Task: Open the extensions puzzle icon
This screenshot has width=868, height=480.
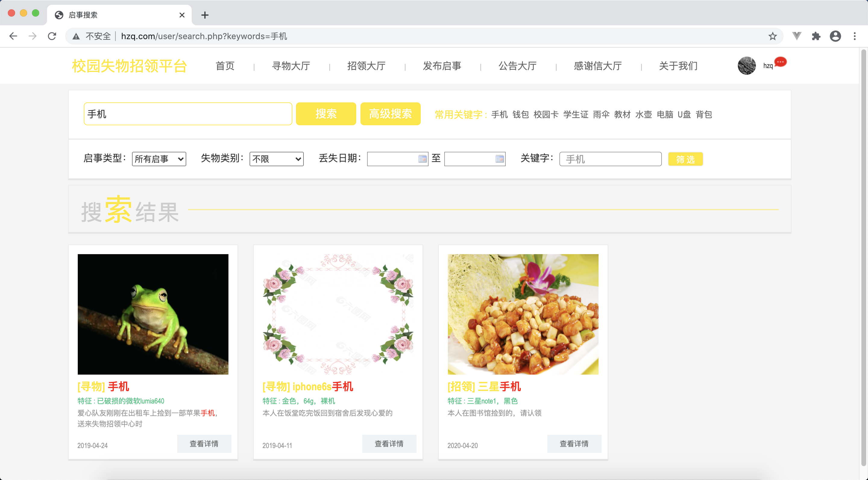Action: (x=816, y=36)
